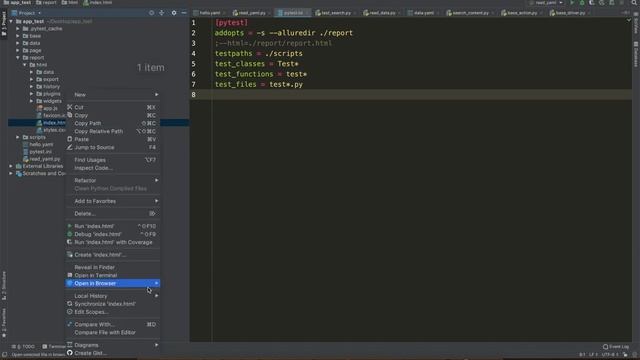Open Project panel settings gear
640x360 pixels.
174,13
